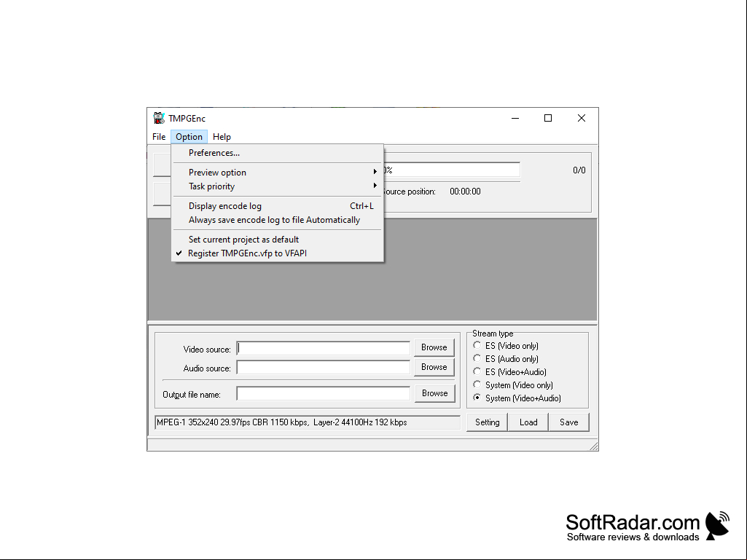Image resolution: width=747 pixels, height=560 pixels.
Task: Open the Help menu
Action: coord(222,137)
